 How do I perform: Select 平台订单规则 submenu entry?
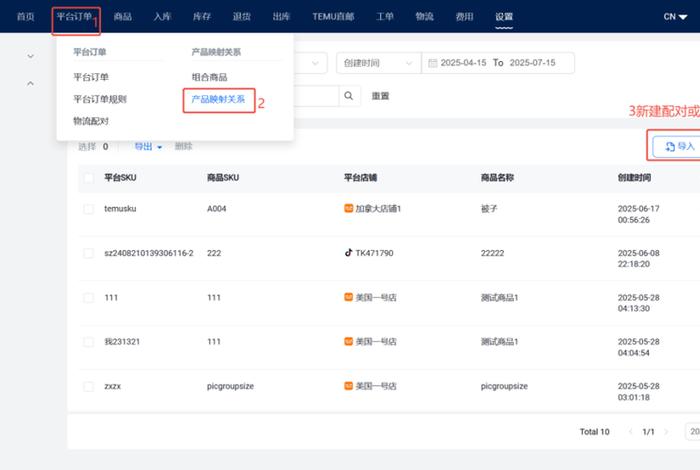point(100,99)
